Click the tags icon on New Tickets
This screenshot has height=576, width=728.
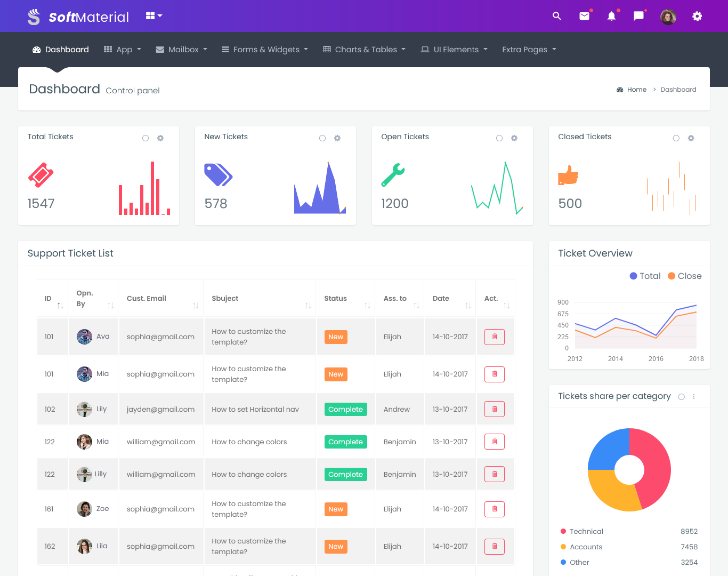[x=219, y=175]
